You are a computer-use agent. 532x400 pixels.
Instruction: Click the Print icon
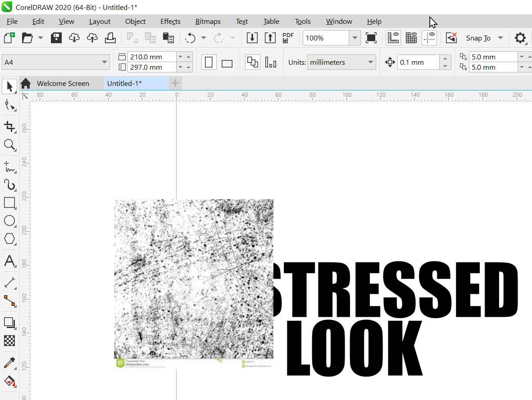click(x=110, y=38)
